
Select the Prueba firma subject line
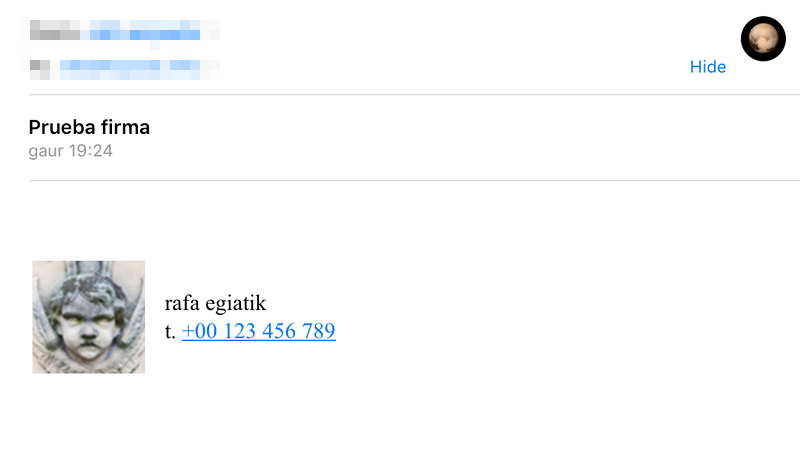89,128
